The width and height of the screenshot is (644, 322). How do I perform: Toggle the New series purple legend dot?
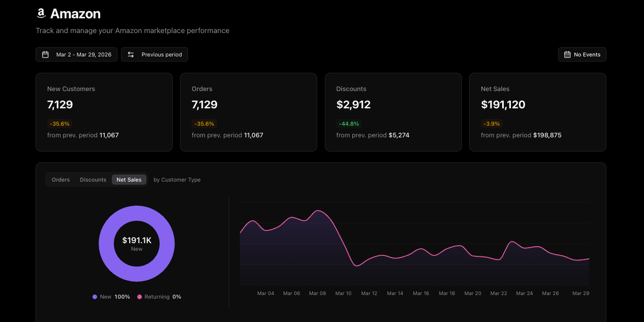click(95, 297)
